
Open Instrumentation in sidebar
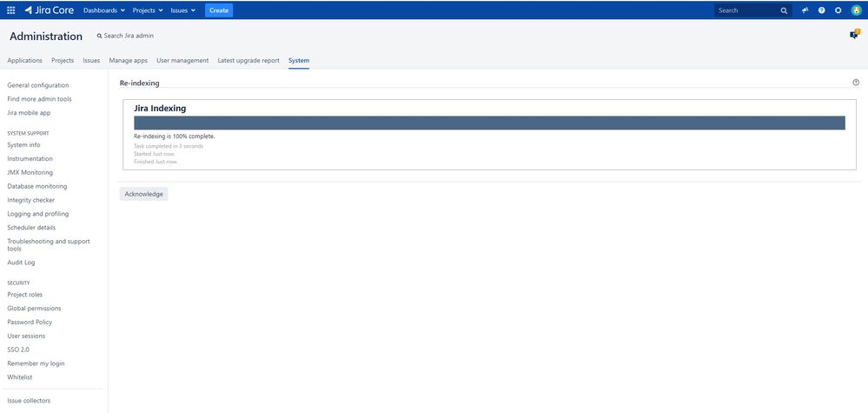pos(30,159)
